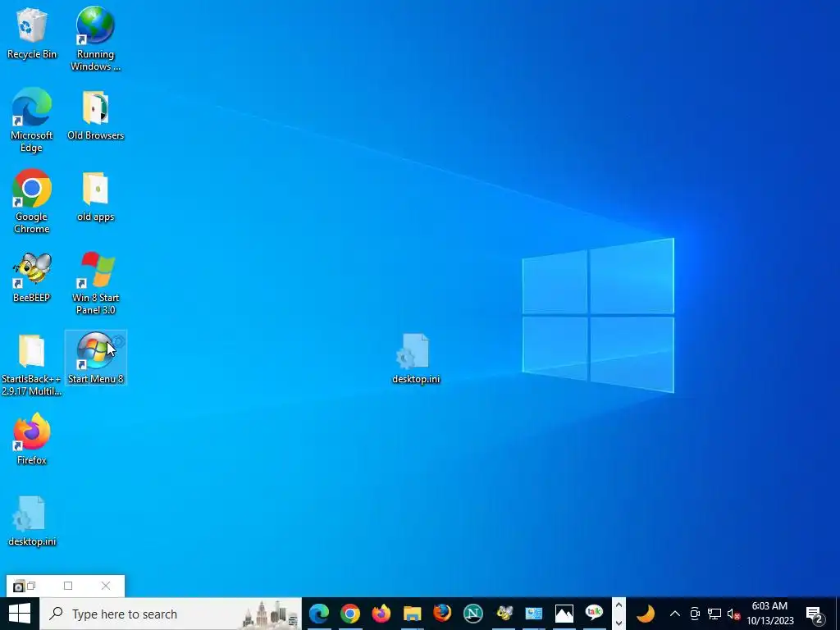Launch Netscape Navigator from the taskbar
The width and height of the screenshot is (840, 630).
[473, 614]
